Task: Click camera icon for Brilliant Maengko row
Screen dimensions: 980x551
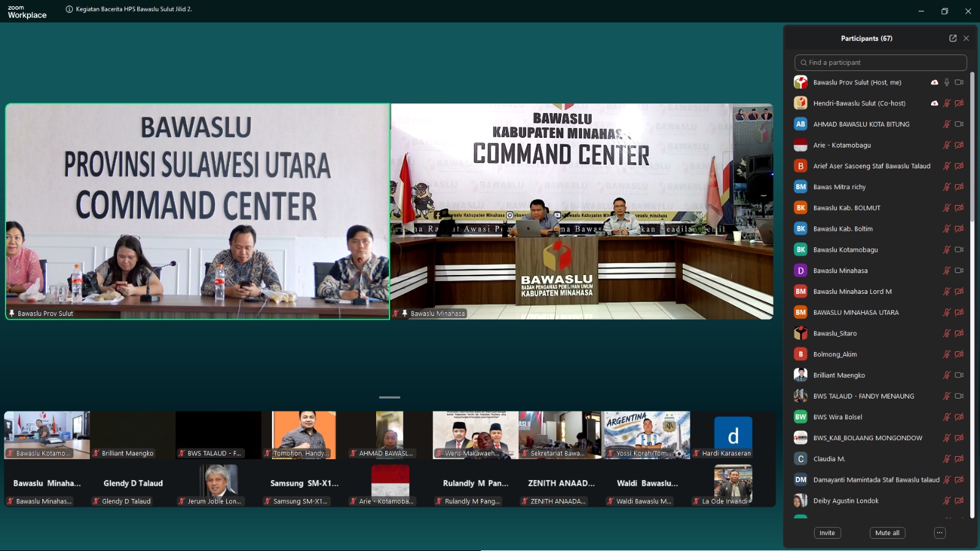Action: click(959, 375)
